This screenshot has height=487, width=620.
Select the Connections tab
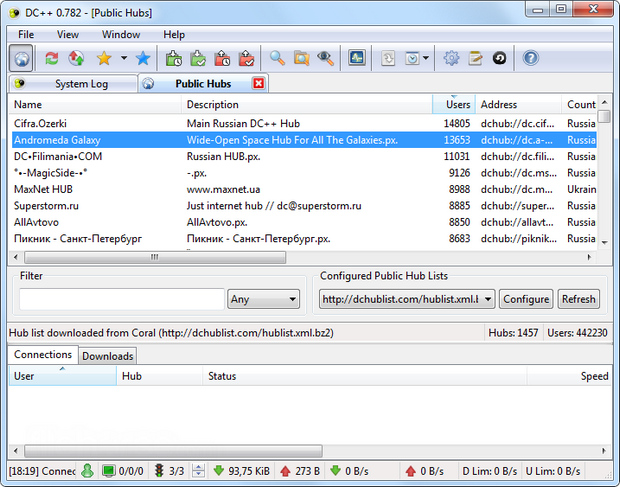43,355
